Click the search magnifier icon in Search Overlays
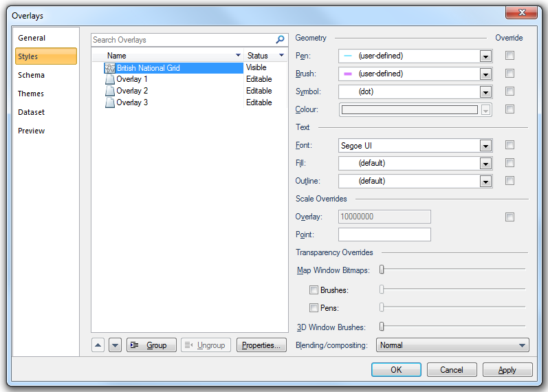This screenshot has width=548, height=392. [280, 39]
